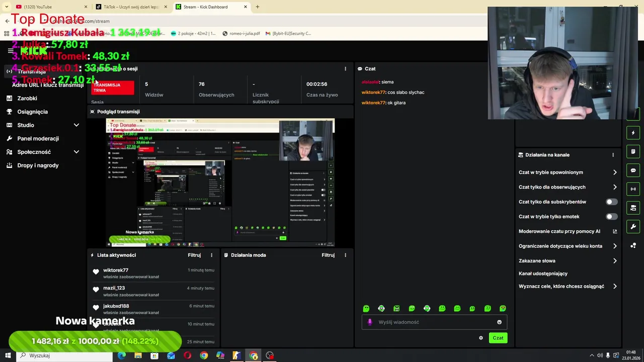
Task: Expand Czat w trybie spowolnionym options
Action: pos(615,172)
